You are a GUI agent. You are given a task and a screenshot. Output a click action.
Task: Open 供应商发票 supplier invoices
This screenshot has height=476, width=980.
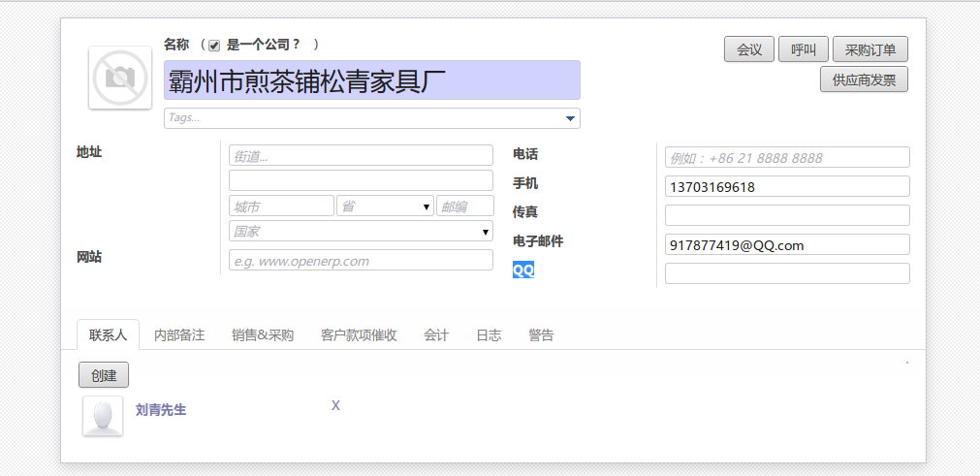864,79
